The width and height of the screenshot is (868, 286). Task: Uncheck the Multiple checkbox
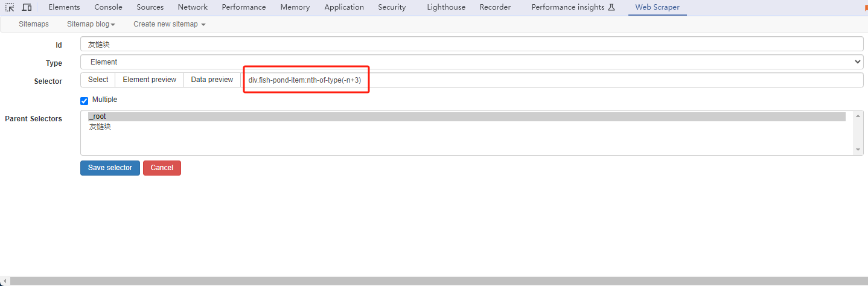[x=85, y=101]
